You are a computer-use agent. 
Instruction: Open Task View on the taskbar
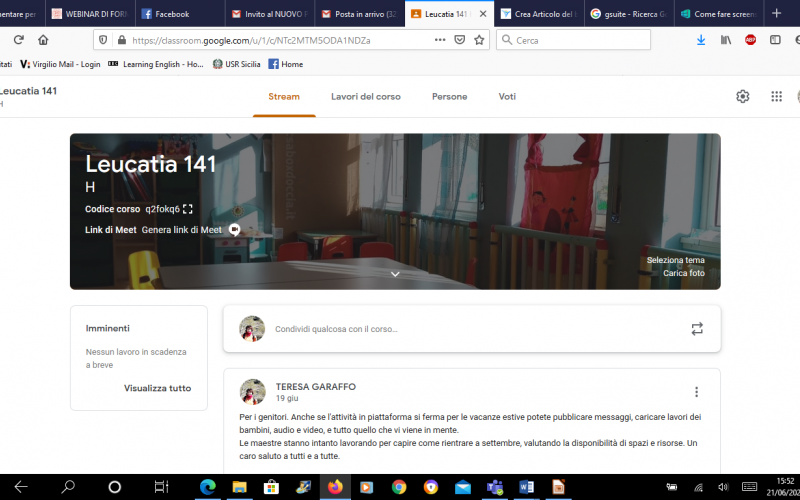tap(161, 487)
